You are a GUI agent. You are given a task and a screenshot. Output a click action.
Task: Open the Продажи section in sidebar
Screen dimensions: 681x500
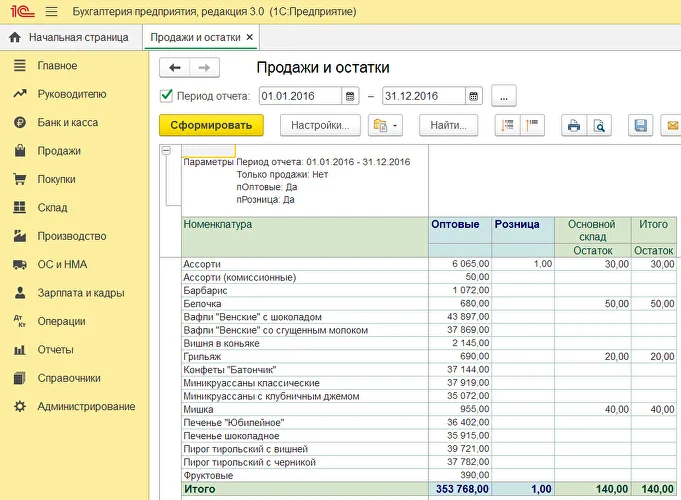coord(59,151)
